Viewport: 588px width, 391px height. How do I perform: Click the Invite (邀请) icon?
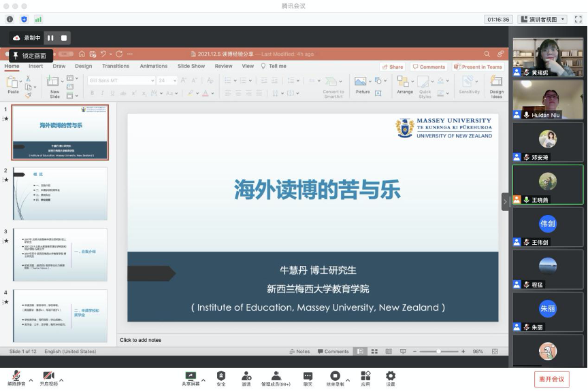[x=246, y=375]
